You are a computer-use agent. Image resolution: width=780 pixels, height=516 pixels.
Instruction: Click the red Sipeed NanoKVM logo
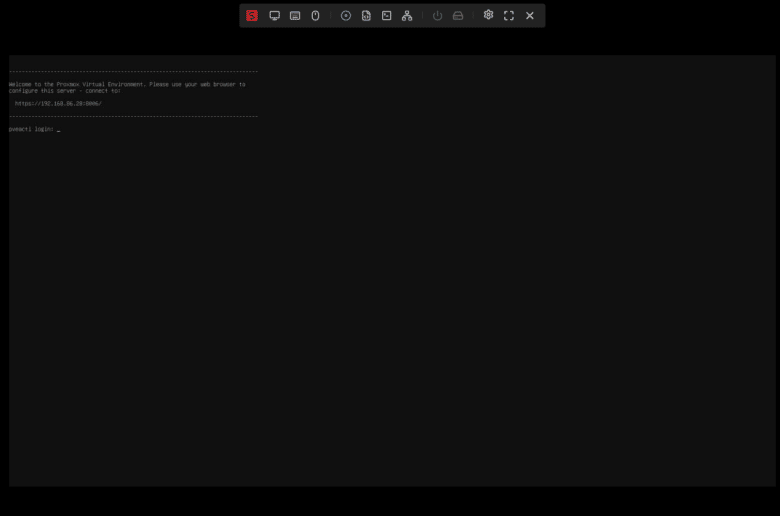[252, 15]
